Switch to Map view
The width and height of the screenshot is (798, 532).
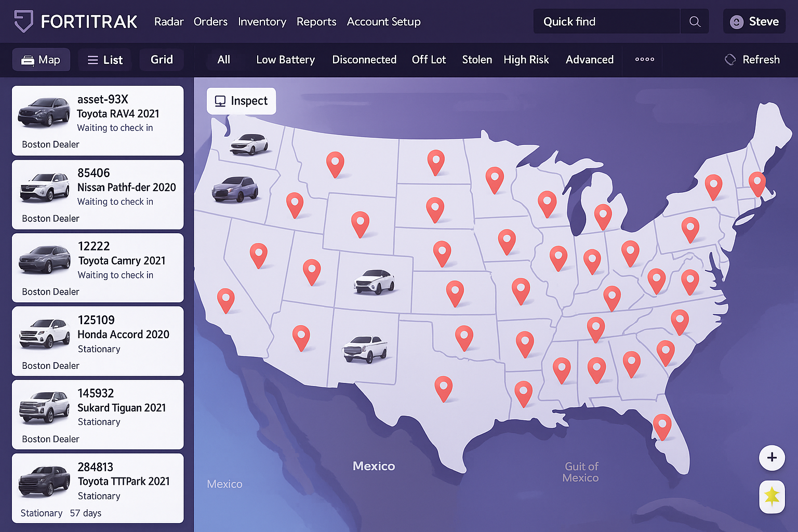[41, 60]
